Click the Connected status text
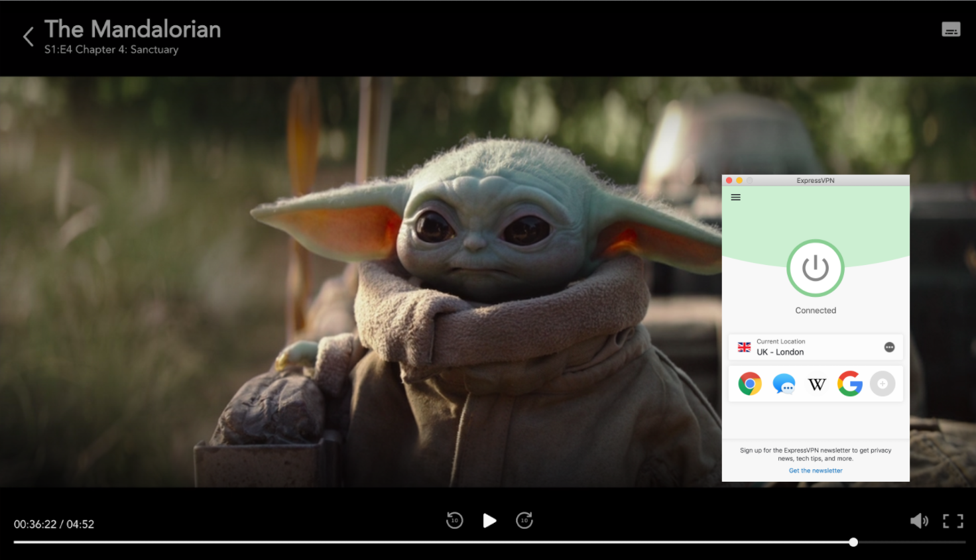The height and width of the screenshot is (560, 976). [x=816, y=310]
